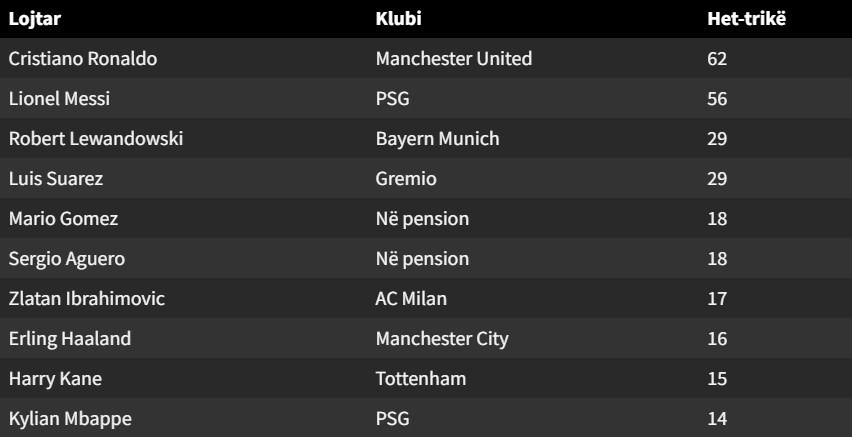The height and width of the screenshot is (437, 852).
Task: Click Ronaldo's hat-trick count 62
Action: pos(717,58)
